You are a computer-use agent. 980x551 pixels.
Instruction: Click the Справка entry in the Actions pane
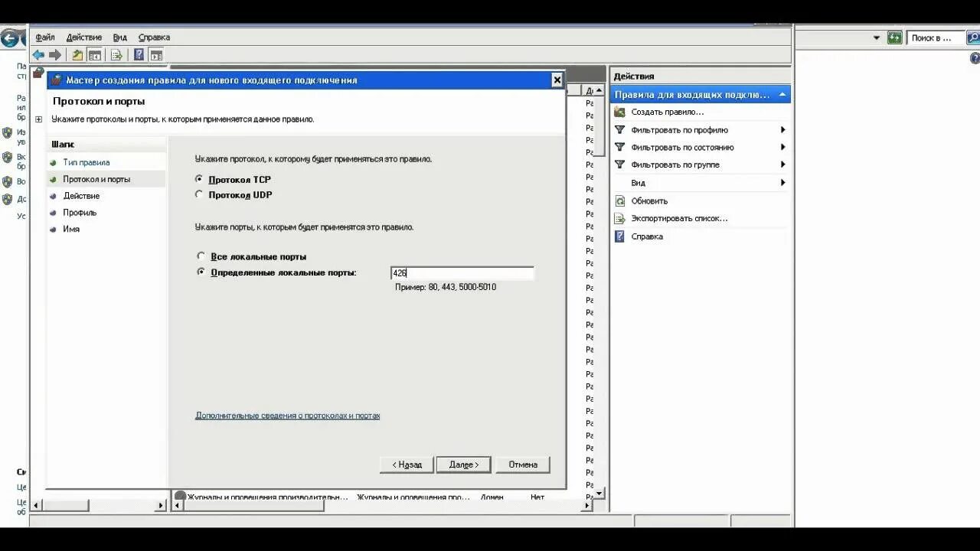coord(647,236)
